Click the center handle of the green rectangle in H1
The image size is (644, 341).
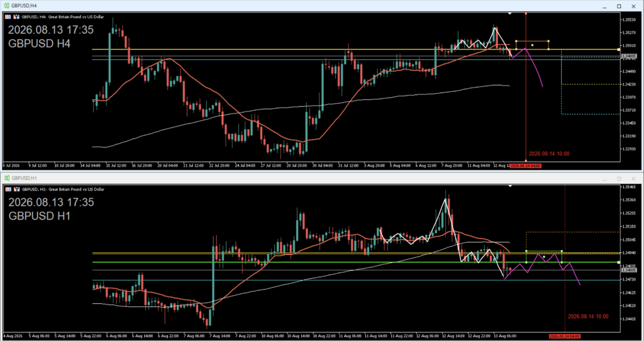click(x=544, y=256)
